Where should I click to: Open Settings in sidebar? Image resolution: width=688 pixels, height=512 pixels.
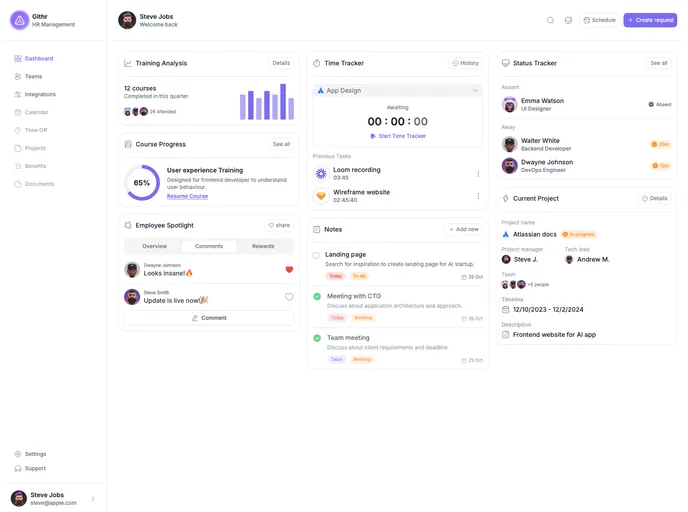point(30,454)
